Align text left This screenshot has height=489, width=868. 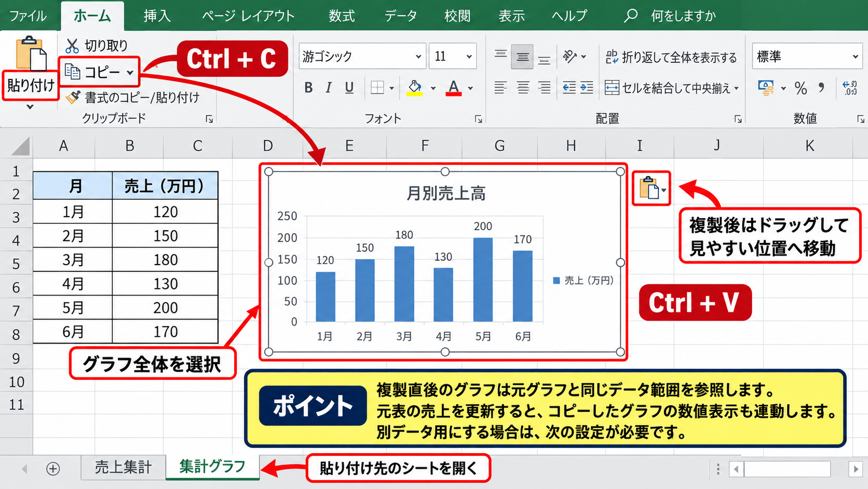pos(500,88)
